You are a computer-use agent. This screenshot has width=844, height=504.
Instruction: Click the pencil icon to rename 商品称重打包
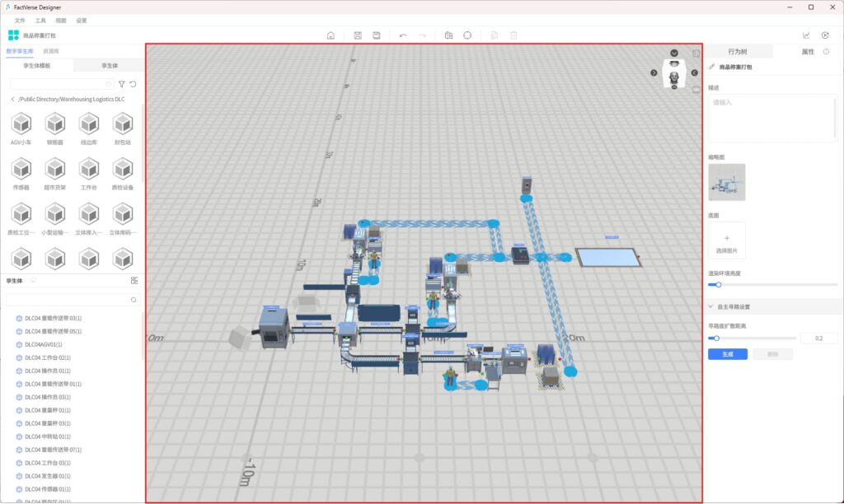tap(712, 67)
